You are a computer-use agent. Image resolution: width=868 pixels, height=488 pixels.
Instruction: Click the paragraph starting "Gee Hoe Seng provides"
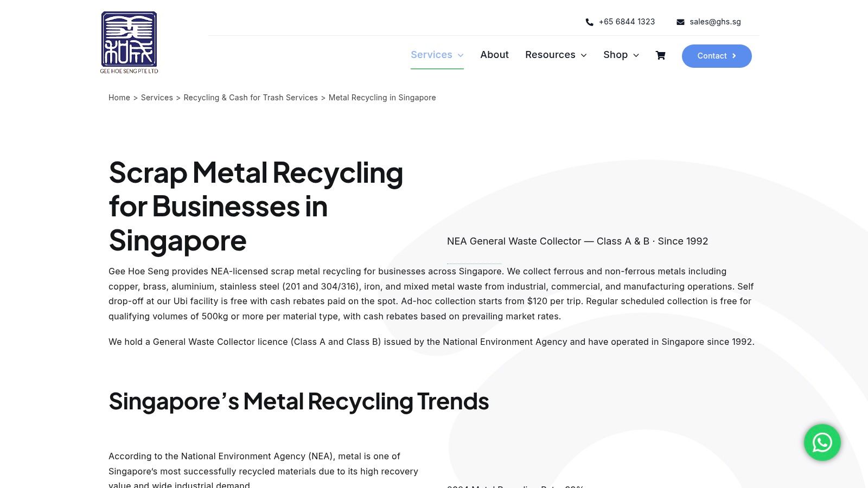432,294
